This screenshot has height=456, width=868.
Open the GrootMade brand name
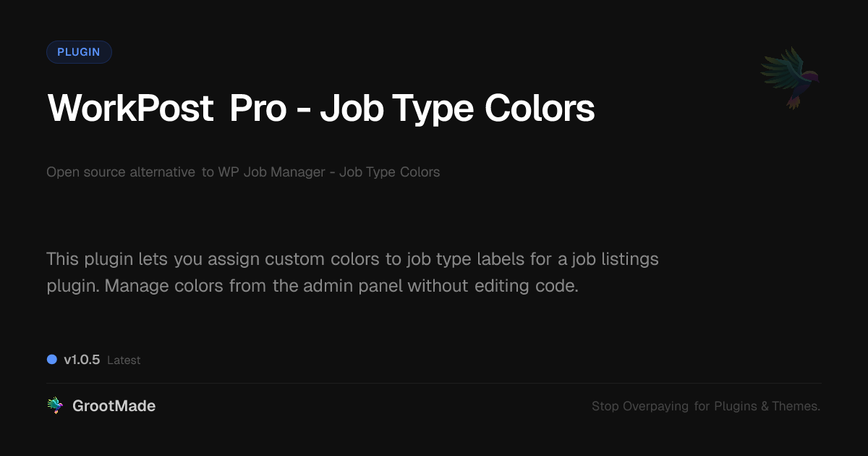coord(114,406)
